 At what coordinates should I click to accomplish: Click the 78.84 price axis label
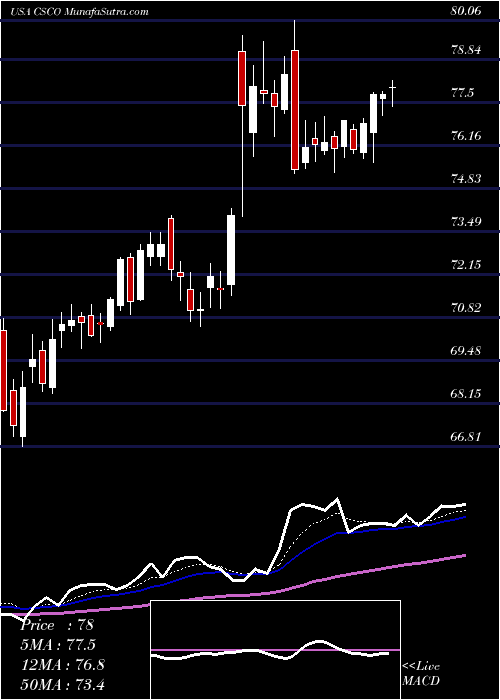(466, 50)
